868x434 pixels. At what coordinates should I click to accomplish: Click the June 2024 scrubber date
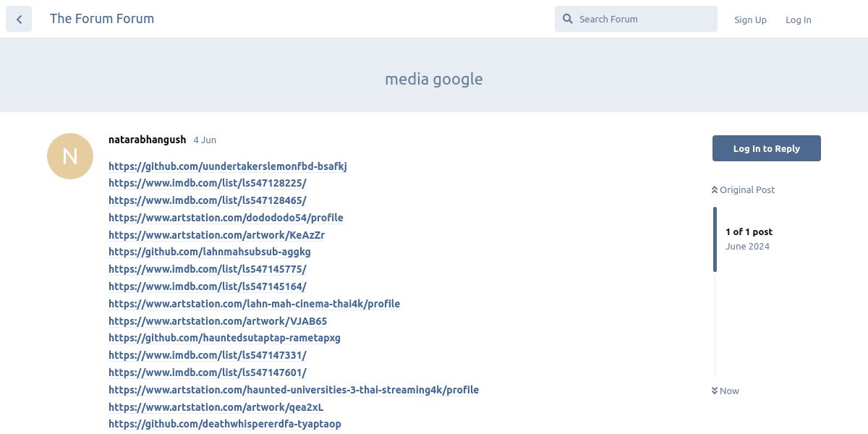tap(747, 246)
